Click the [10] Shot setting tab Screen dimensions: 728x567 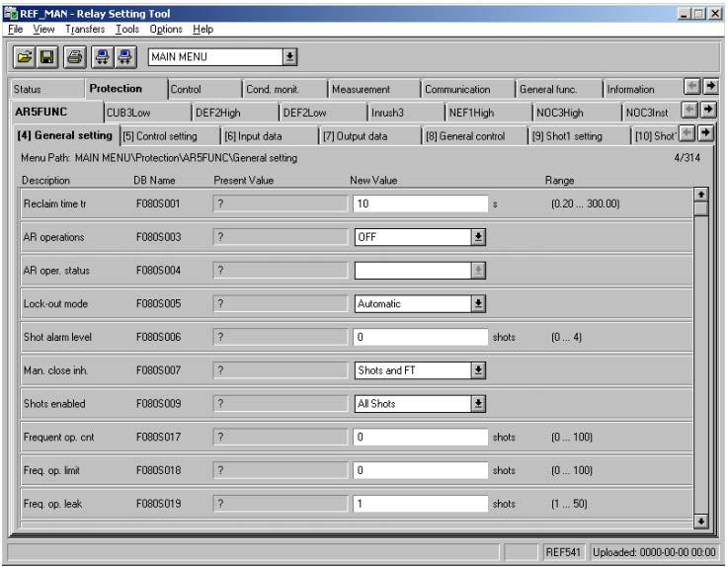pyautogui.click(x=655, y=136)
